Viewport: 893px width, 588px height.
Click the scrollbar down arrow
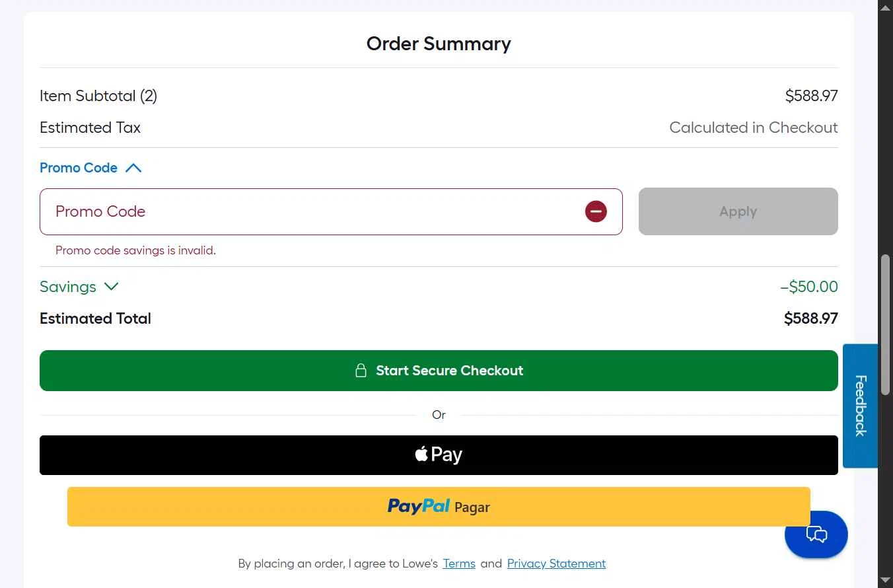pos(885,581)
